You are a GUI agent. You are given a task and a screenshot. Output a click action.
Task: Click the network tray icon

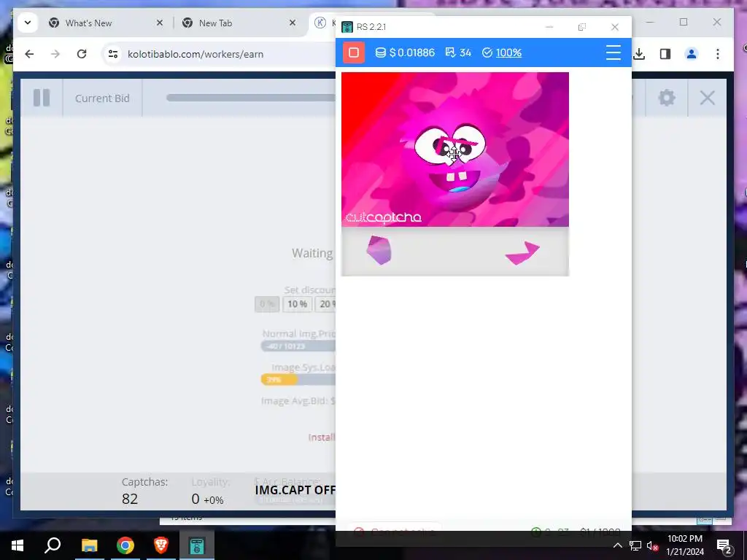click(x=635, y=545)
